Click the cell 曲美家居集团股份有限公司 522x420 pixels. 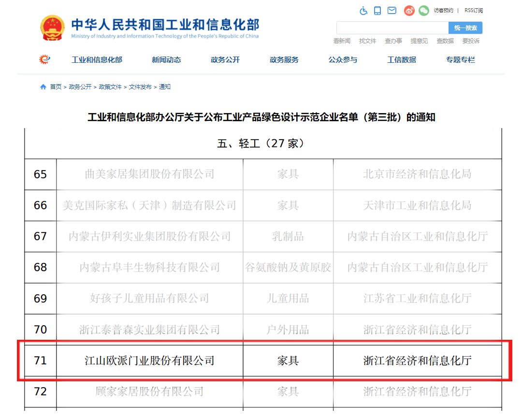click(149, 174)
